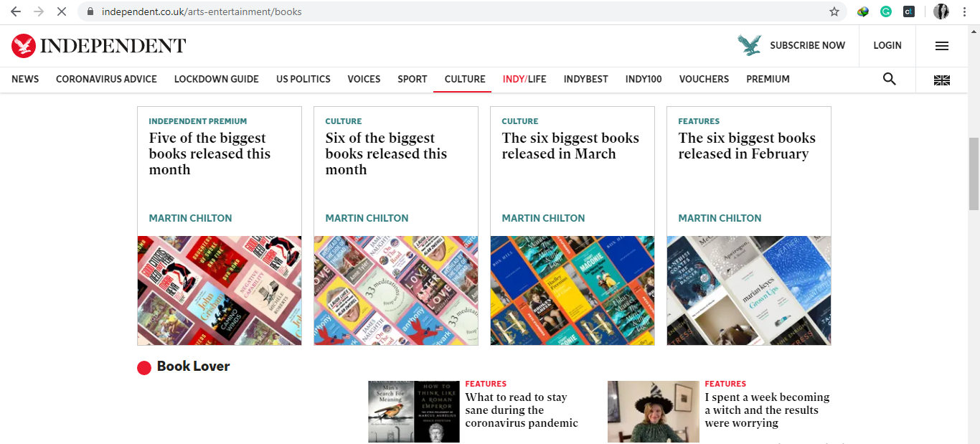This screenshot has width=980, height=444.
Task: Open the PREMIUM section
Action: point(768,79)
